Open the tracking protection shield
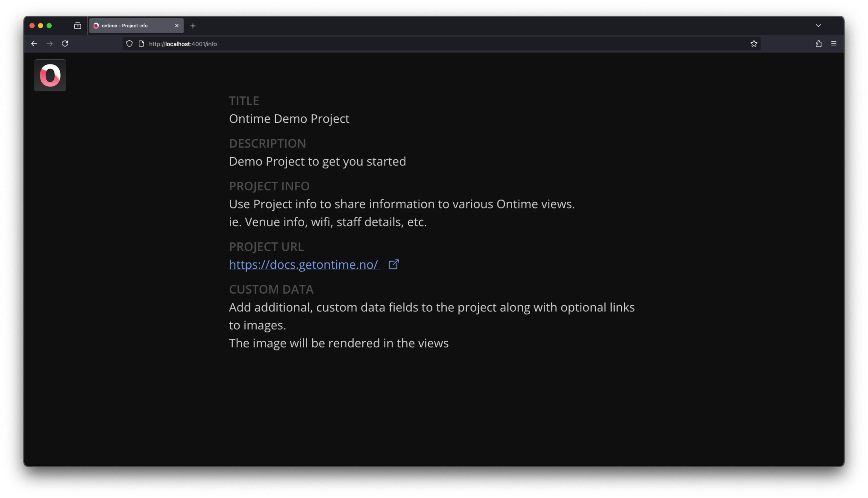 pos(129,44)
